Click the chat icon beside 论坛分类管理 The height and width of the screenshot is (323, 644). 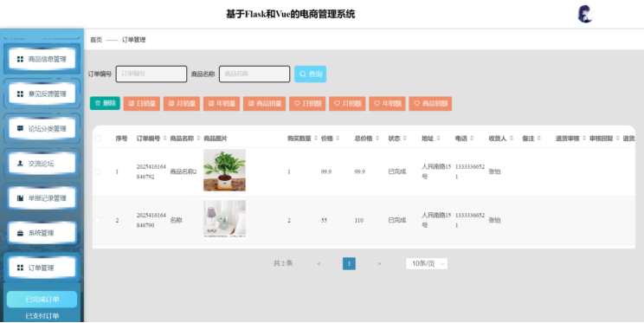click(20, 129)
